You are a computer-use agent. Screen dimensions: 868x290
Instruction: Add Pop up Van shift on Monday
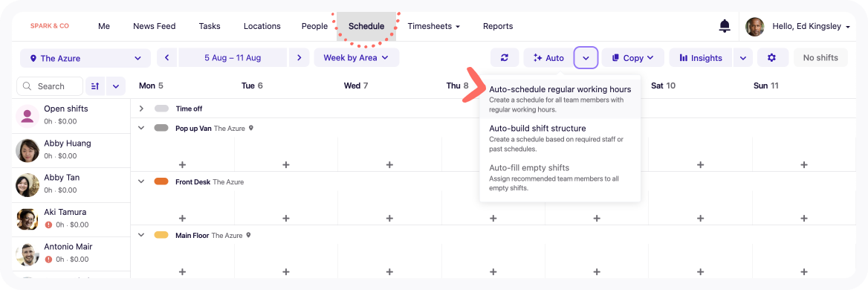(182, 164)
